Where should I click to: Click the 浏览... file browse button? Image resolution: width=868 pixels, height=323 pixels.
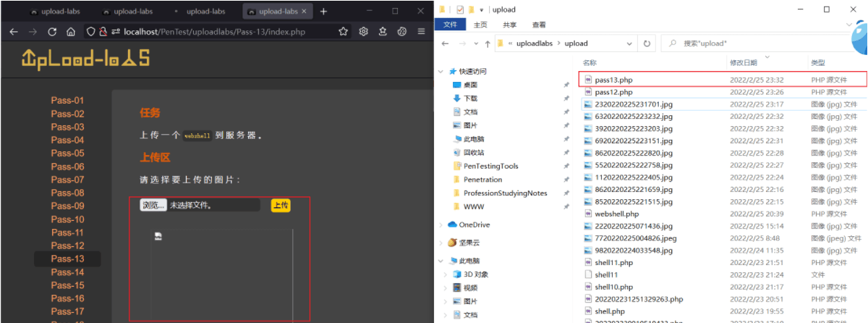coord(153,206)
